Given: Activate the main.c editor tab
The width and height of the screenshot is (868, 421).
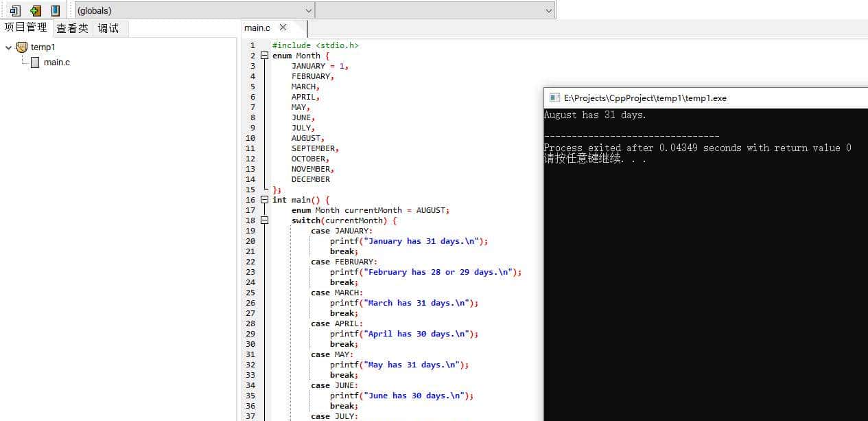Looking at the screenshot, I should tap(257, 28).
